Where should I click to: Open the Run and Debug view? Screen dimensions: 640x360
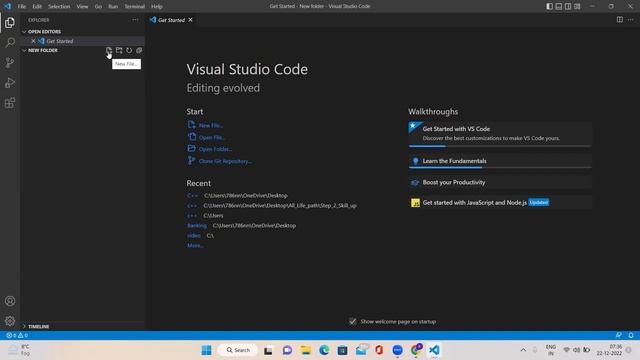(10, 82)
